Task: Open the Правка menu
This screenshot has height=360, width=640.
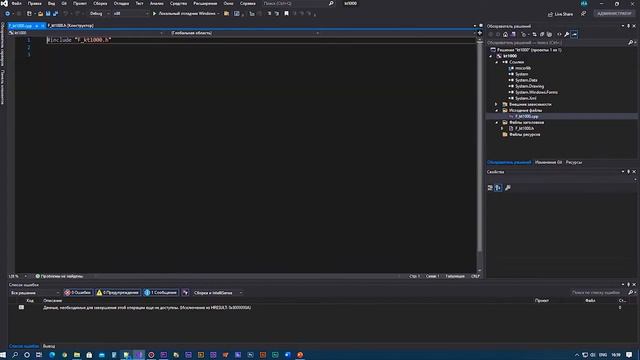Action: (34, 3)
